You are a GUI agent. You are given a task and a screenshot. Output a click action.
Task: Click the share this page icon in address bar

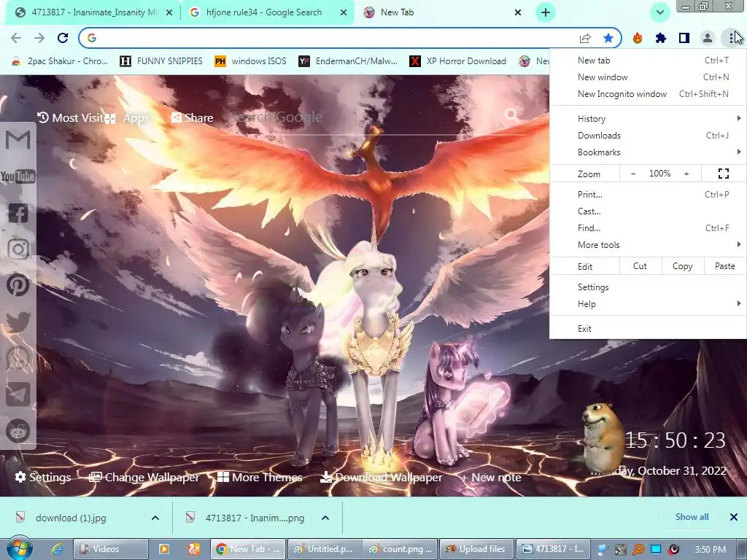point(585,38)
